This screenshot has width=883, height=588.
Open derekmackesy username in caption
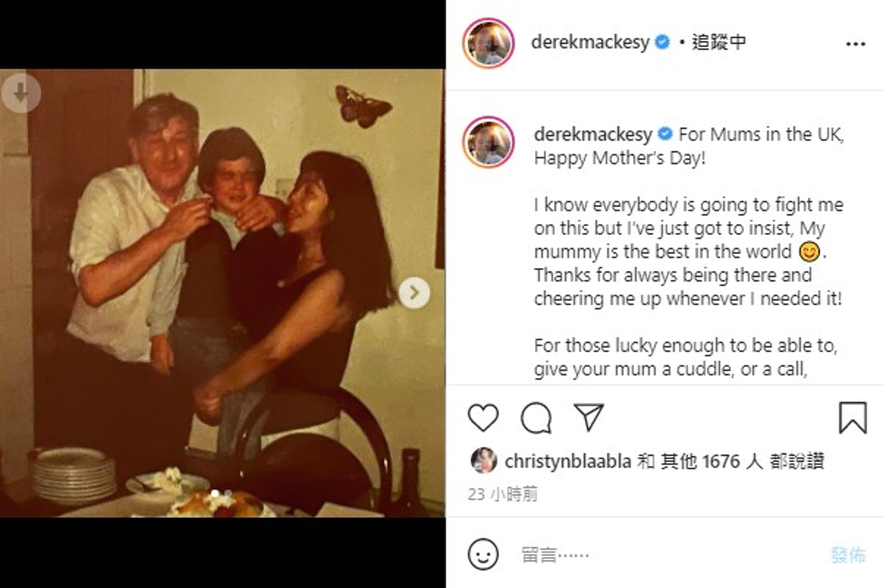pos(593,135)
